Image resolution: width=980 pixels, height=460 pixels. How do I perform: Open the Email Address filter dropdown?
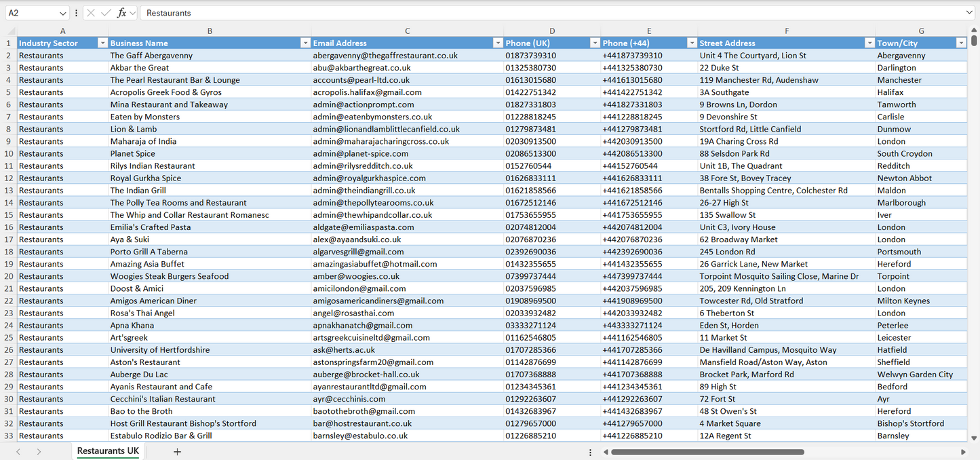(x=498, y=43)
